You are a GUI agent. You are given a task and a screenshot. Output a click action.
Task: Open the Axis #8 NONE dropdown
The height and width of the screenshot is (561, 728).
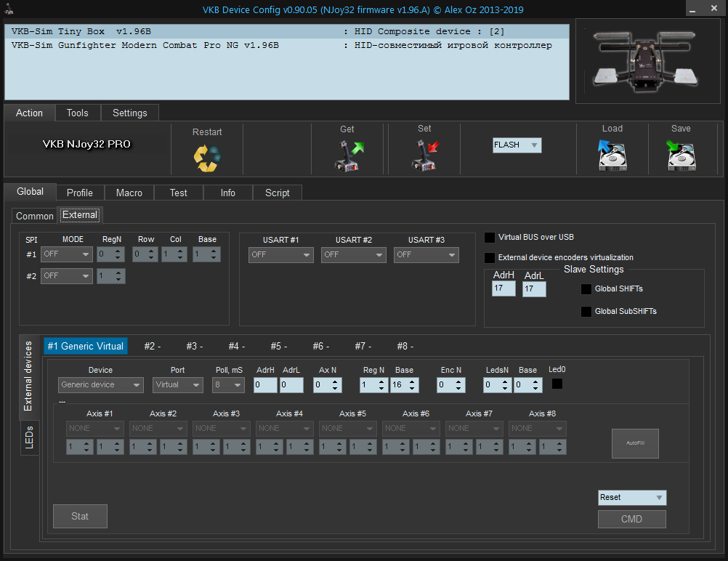click(x=537, y=429)
